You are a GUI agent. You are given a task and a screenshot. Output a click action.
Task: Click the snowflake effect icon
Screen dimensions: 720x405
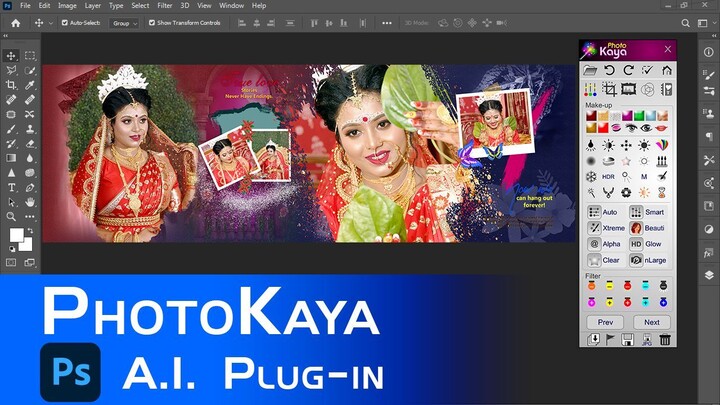(591, 176)
